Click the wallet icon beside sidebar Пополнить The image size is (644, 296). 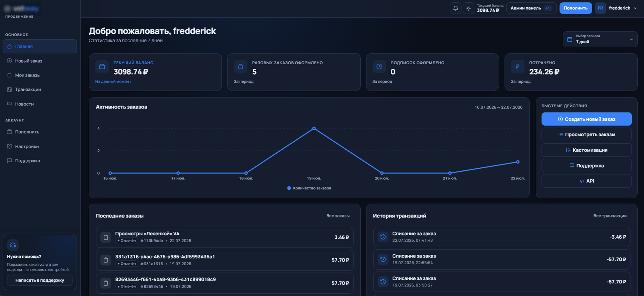(9, 132)
